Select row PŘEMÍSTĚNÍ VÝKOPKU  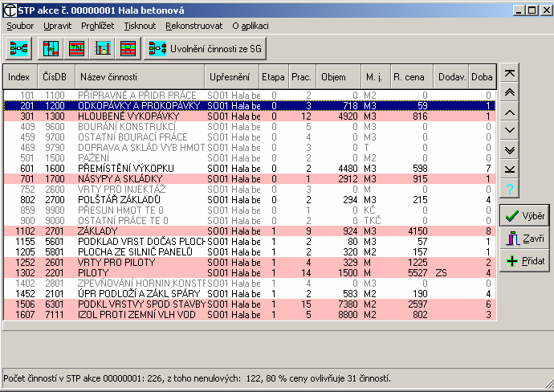pyautogui.click(x=250, y=168)
